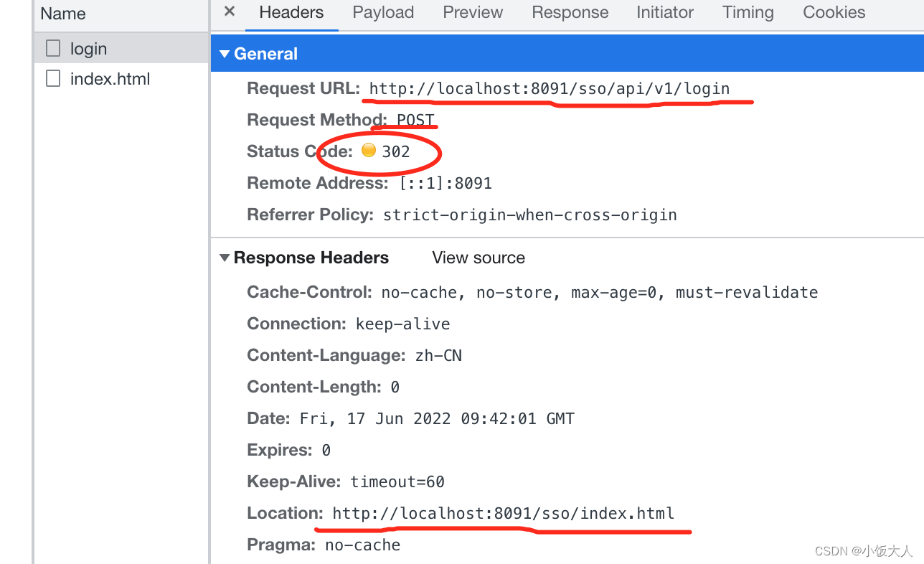Click the yellow status indicator dot
This screenshot has width=924, height=564.
(x=368, y=151)
